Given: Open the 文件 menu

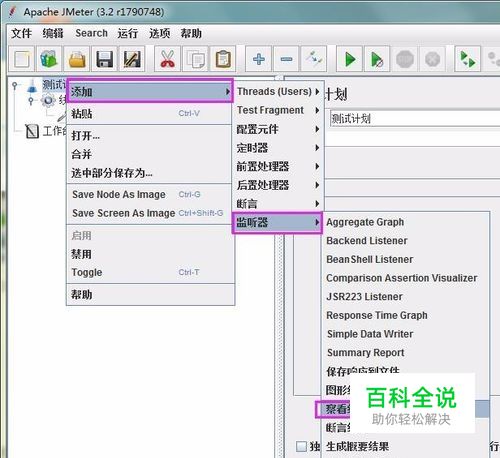Looking at the screenshot, I should (22, 33).
